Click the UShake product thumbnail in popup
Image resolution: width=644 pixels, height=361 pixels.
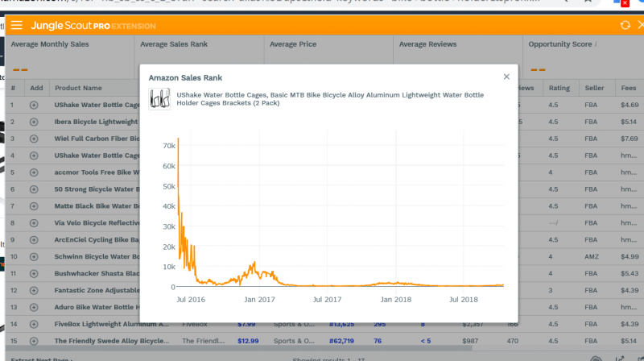(x=159, y=98)
